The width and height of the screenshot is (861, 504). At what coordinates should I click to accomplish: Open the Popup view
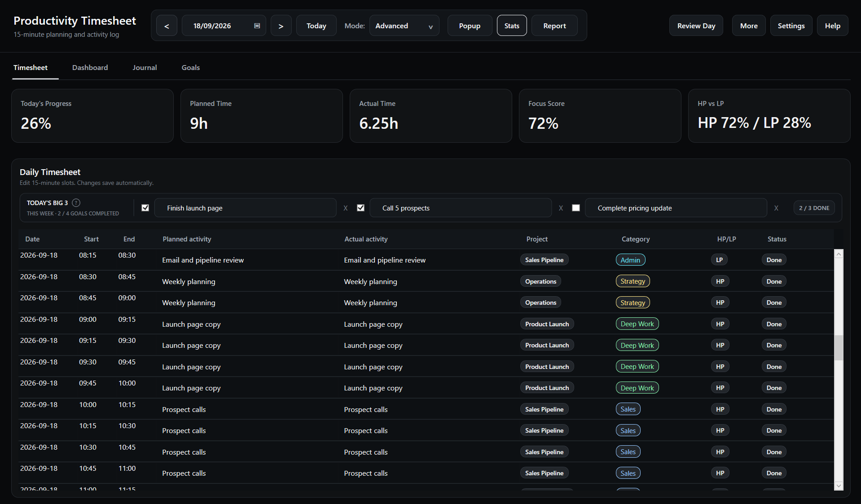click(x=470, y=26)
